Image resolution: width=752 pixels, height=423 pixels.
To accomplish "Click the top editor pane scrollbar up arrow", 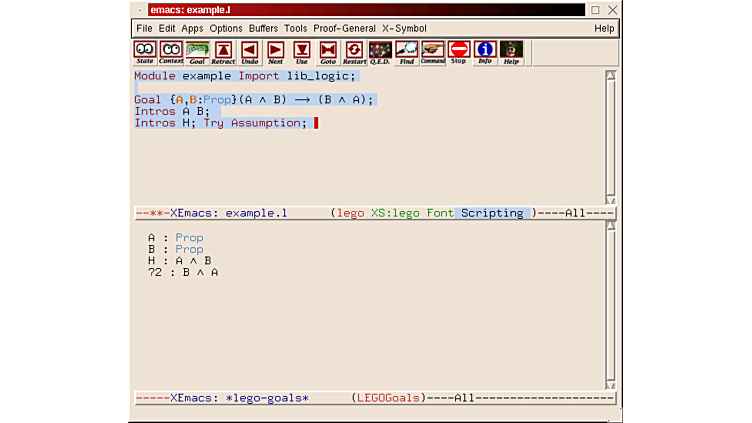I will (x=611, y=76).
